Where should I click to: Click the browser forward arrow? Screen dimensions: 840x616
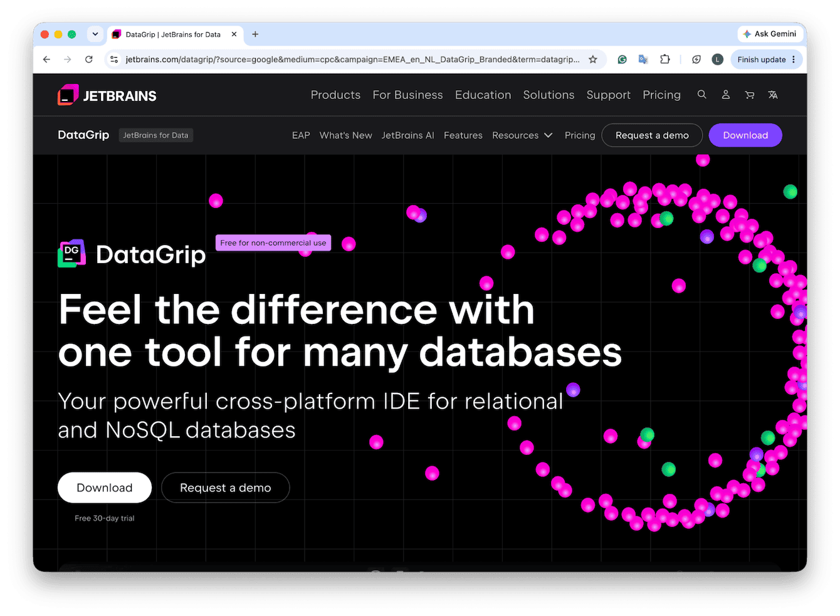[x=68, y=60]
